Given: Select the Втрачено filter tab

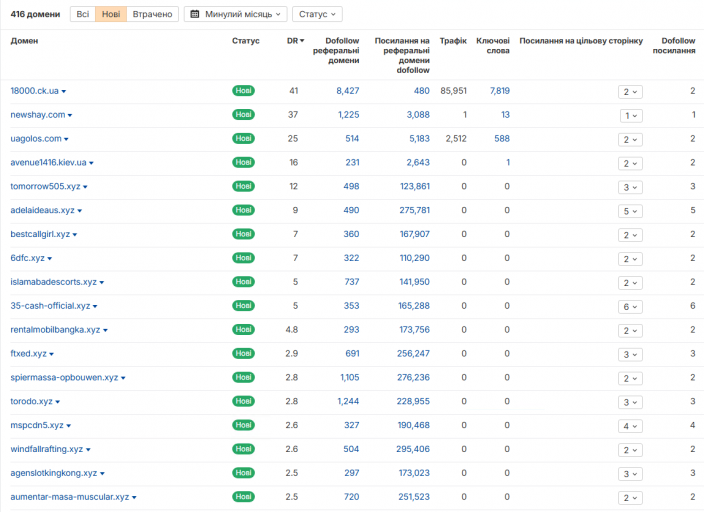Looking at the screenshot, I should [153, 14].
